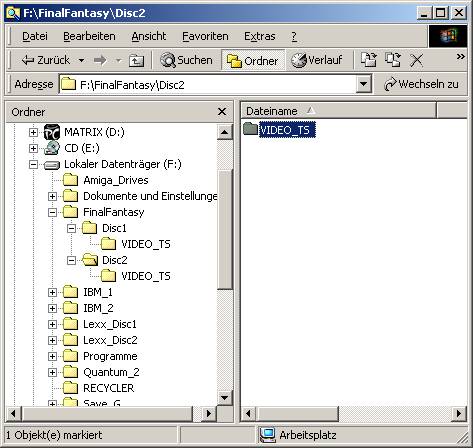This screenshot has width=473, height=448.
Task: Click the Copy To folder toolbar icon
Action: click(393, 60)
